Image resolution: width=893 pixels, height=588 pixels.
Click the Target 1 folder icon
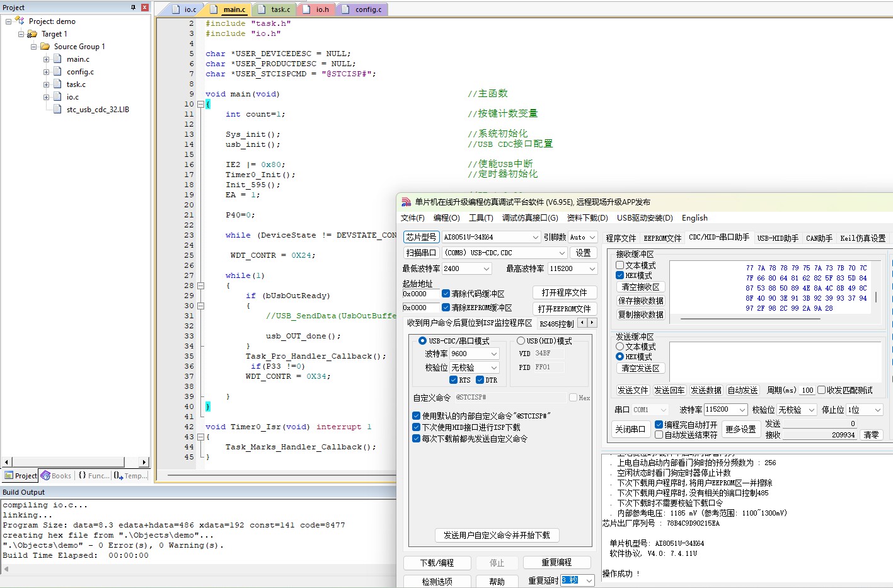tap(32, 34)
